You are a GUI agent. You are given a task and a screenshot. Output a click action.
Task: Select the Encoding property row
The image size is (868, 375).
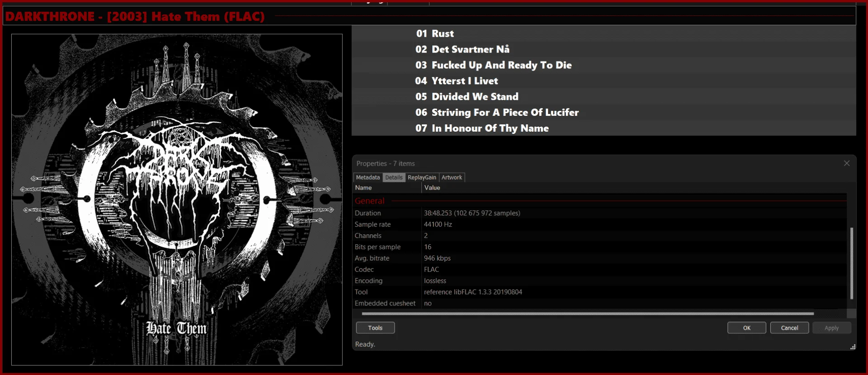coord(600,281)
